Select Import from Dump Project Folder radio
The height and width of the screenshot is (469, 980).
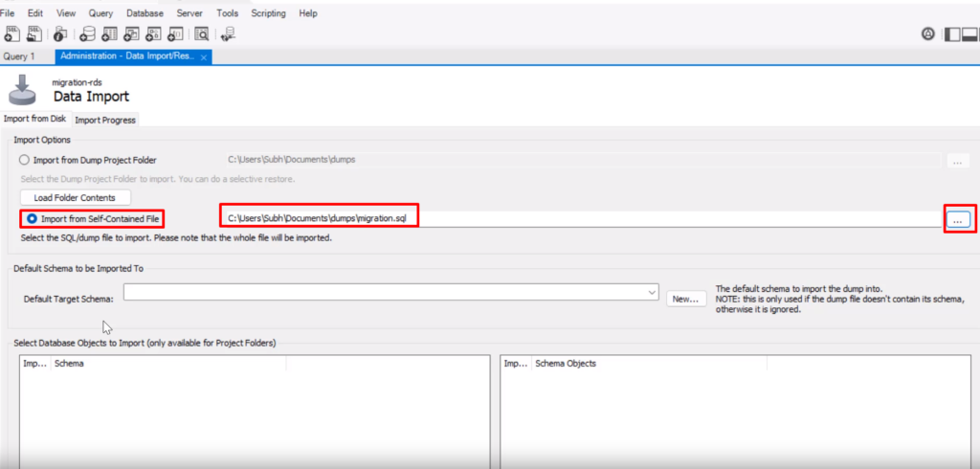[x=25, y=160]
